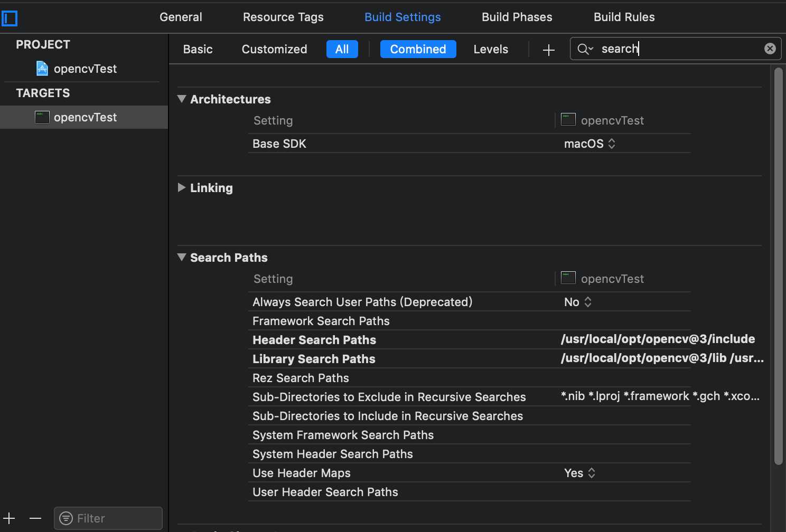The height and width of the screenshot is (532, 786).
Task: Click the opencvTest target terminal icon
Action: [x=42, y=117]
